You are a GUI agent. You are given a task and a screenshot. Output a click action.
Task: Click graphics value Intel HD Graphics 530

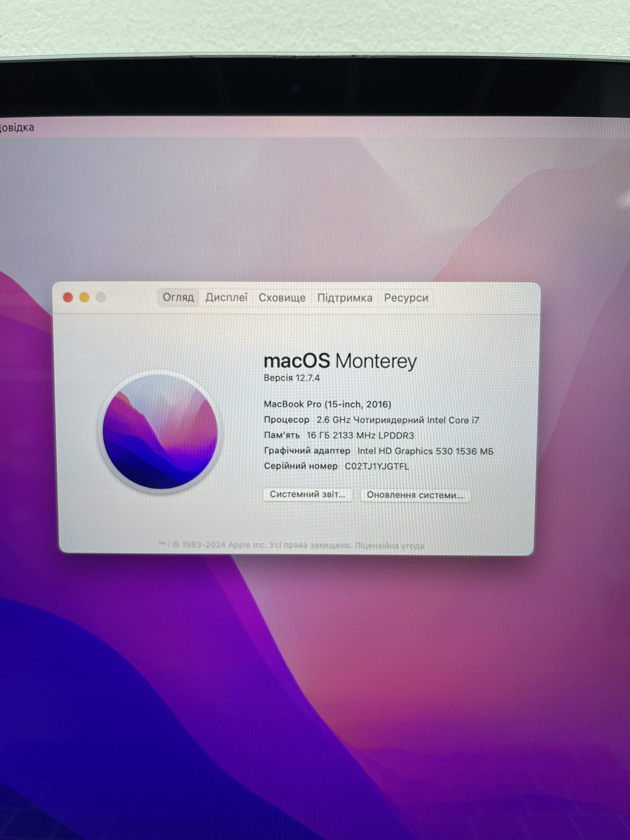[x=425, y=451]
